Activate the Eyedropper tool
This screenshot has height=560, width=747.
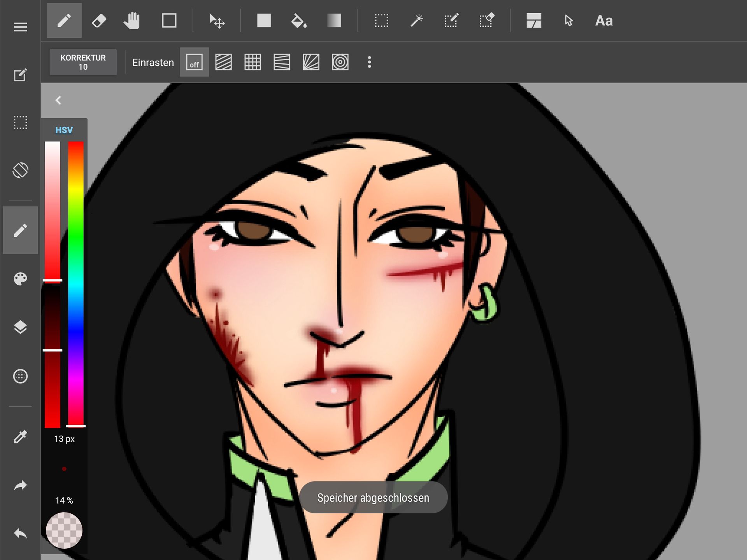click(x=20, y=437)
